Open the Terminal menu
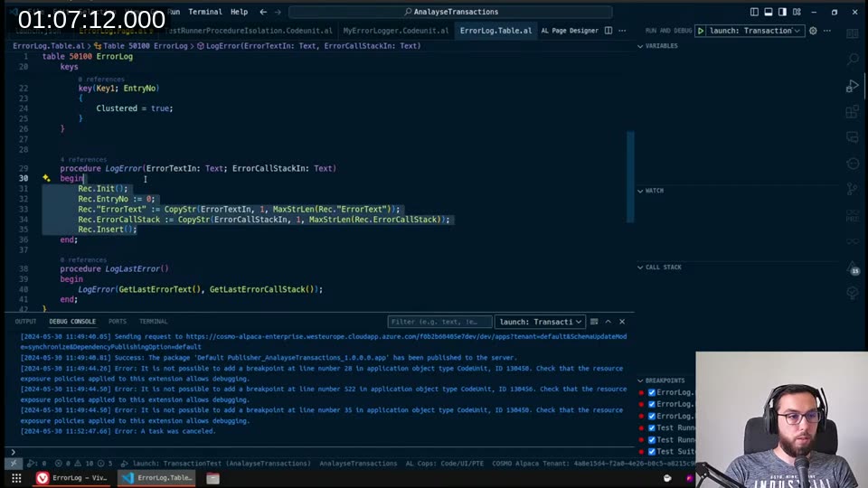 [205, 12]
